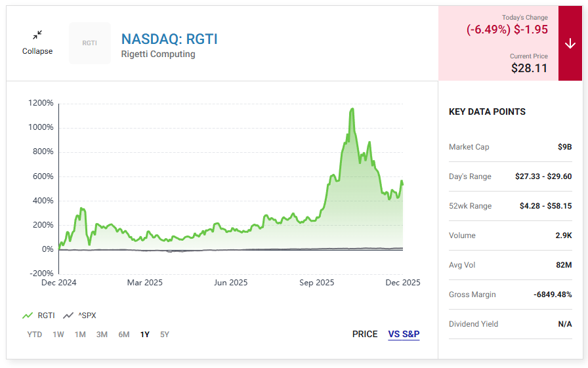The image size is (588, 368).
Task: Click the Market Cap value $9B
Action: 565,147
